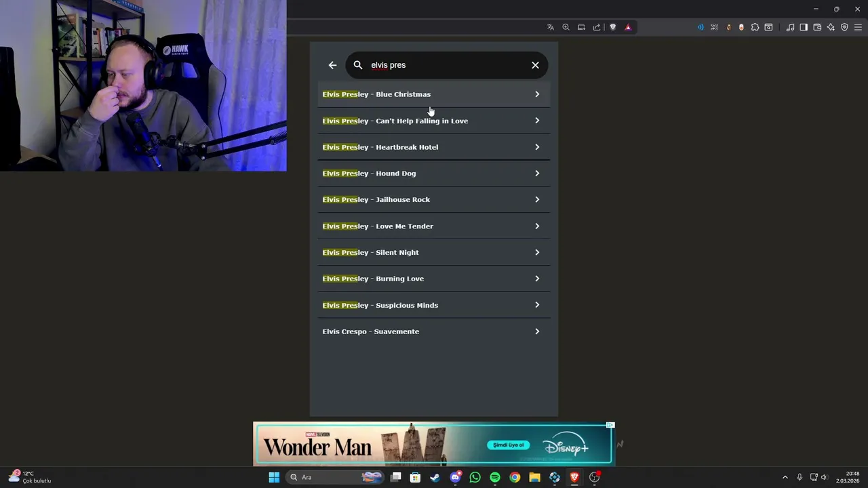Viewport: 868px width, 488px height.
Task: Open Steam from the taskbar
Action: [x=435, y=477]
